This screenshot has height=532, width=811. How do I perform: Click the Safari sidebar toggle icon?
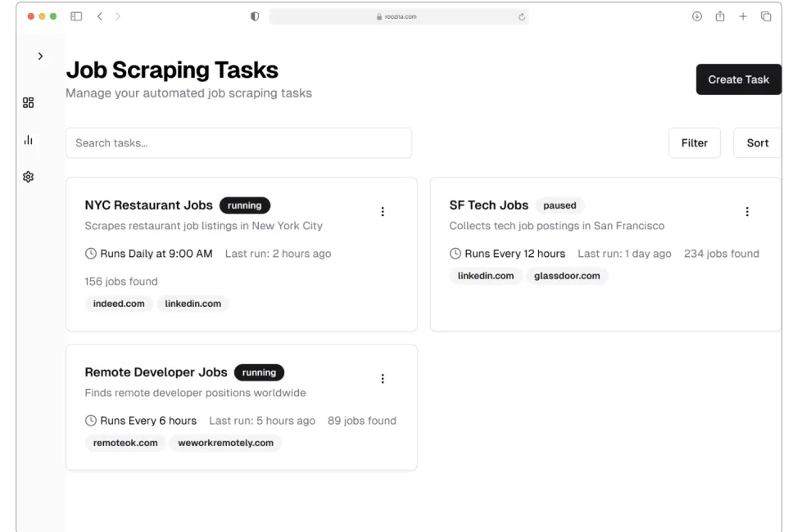(76, 16)
